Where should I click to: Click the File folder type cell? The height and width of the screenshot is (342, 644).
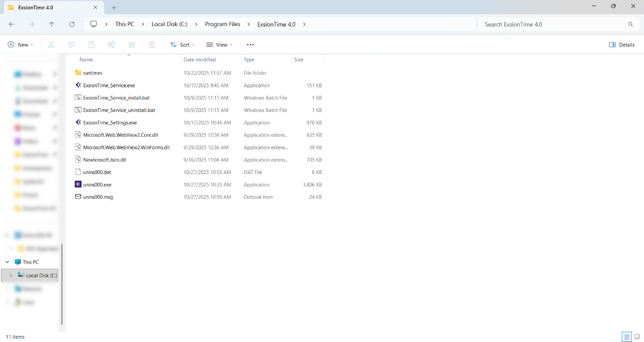255,73
